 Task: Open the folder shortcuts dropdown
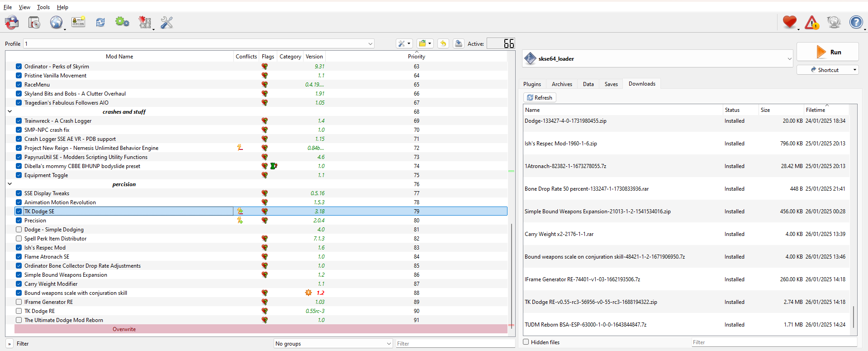[x=425, y=43]
